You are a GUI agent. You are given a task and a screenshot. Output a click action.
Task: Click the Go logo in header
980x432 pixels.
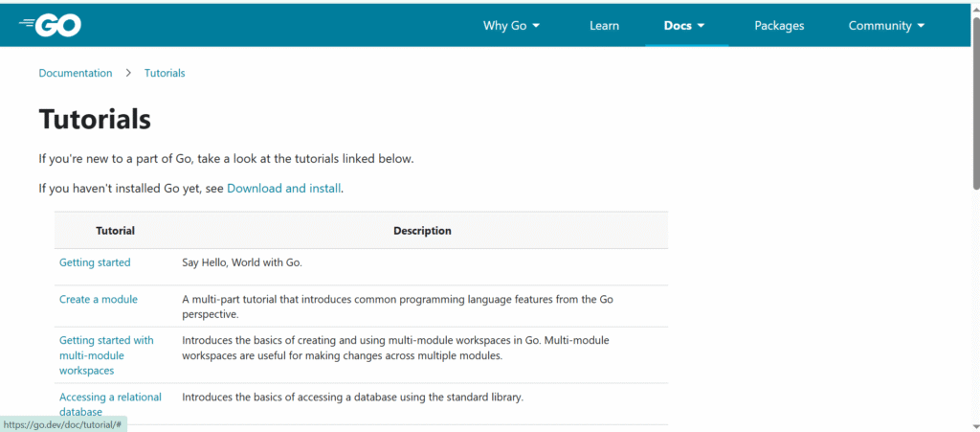click(x=50, y=26)
